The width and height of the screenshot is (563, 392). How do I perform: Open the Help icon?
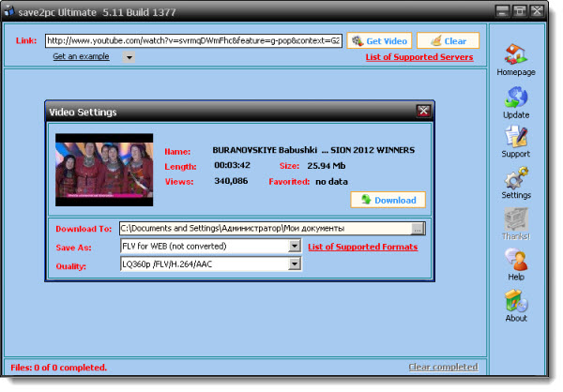point(516,260)
